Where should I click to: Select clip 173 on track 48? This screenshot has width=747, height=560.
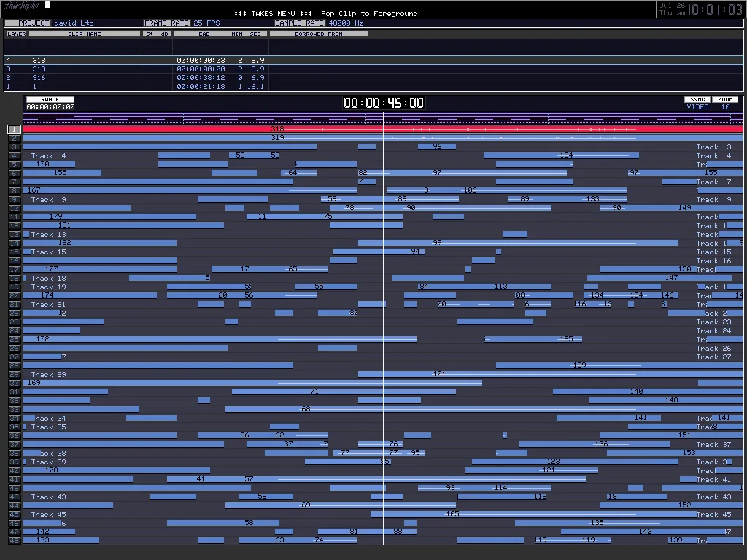coord(61,540)
